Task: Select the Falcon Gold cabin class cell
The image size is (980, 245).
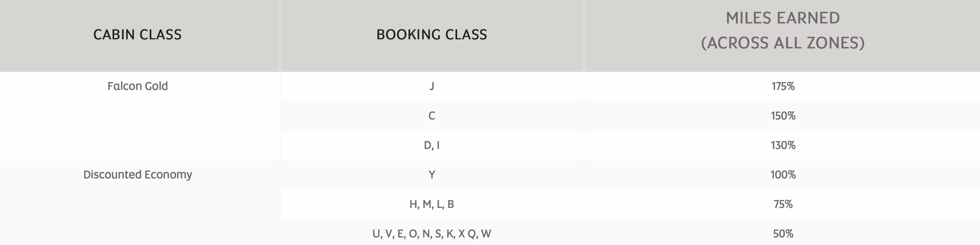Action: click(x=137, y=86)
